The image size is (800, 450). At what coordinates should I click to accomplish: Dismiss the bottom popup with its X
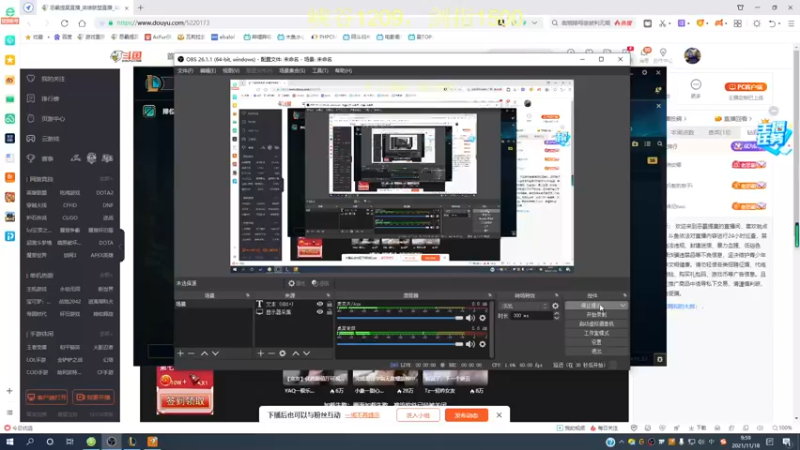(499, 415)
